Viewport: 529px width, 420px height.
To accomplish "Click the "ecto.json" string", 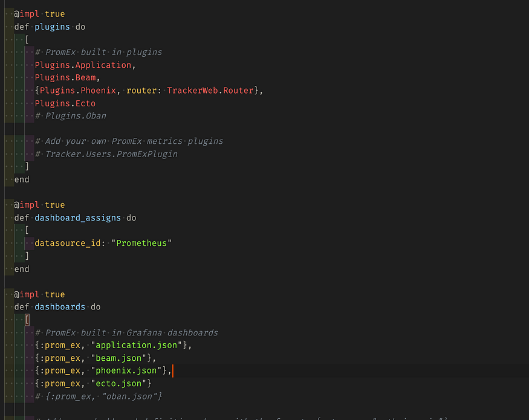I will tap(118, 384).
